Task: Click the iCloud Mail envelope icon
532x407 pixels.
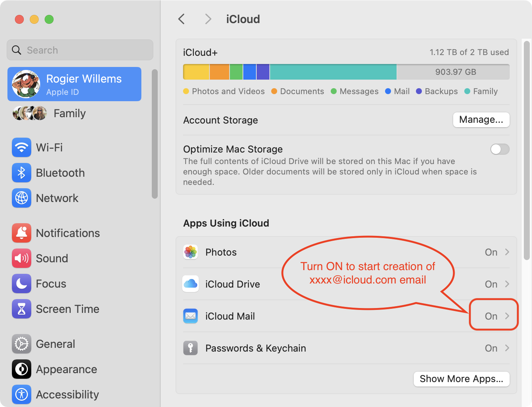Action: tap(190, 316)
